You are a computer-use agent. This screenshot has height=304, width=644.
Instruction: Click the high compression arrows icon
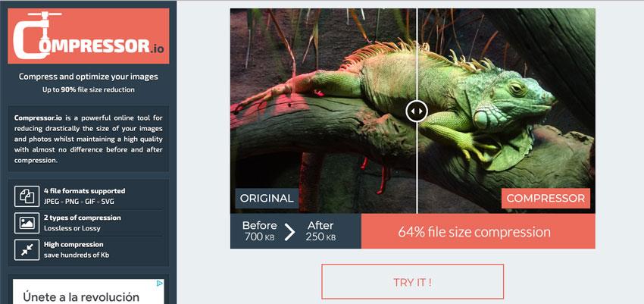tap(27, 249)
